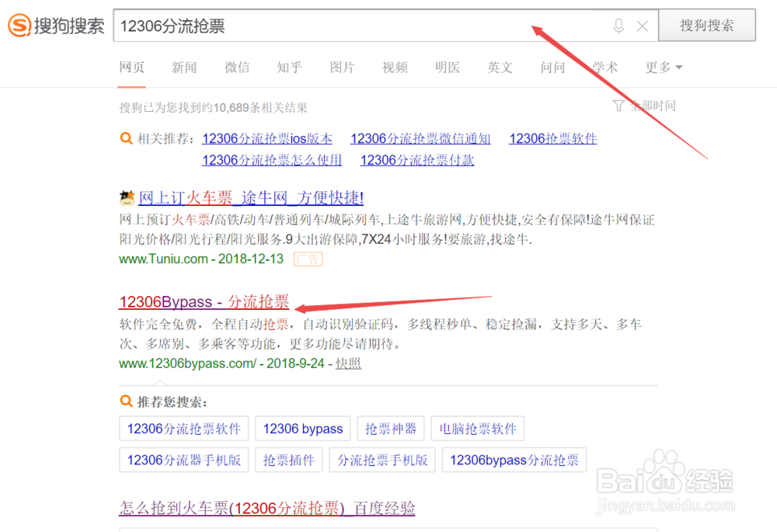Image resolution: width=777 pixels, height=532 pixels.
Task: Click suggestion 12306分流器手机版
Action: pyautogui.click(x=184, y=461)
